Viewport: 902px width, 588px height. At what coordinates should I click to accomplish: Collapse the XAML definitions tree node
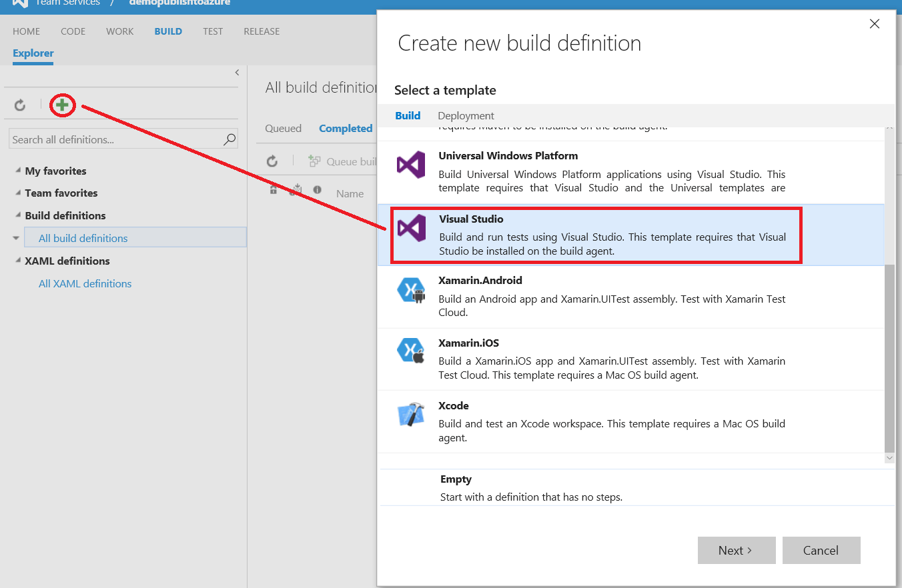(x=17, y=261)
